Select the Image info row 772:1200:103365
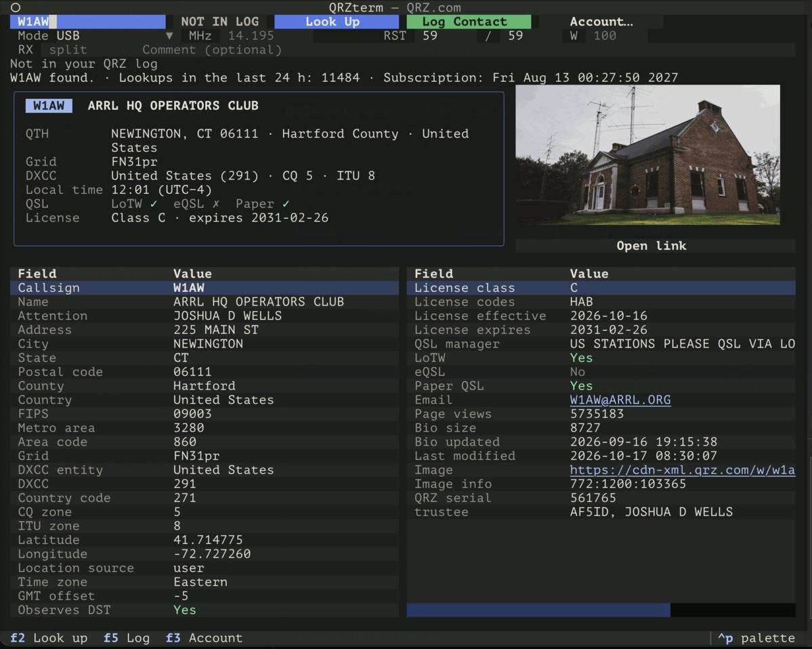This screenshot has width=812, height=649. tap(601, 483)
